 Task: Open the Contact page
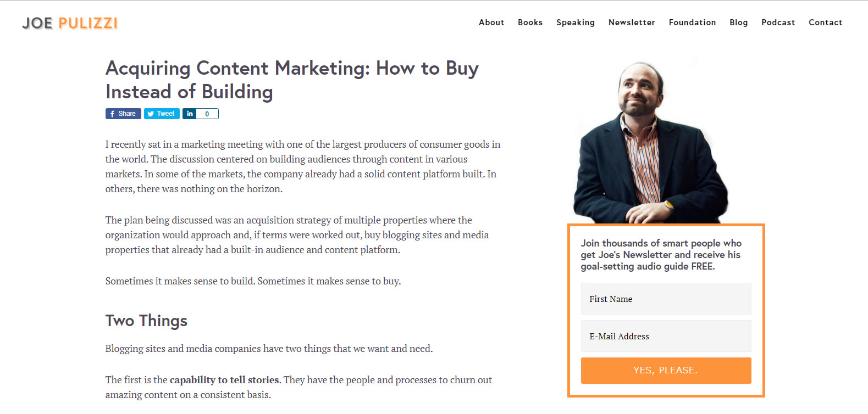click(825, 23)
